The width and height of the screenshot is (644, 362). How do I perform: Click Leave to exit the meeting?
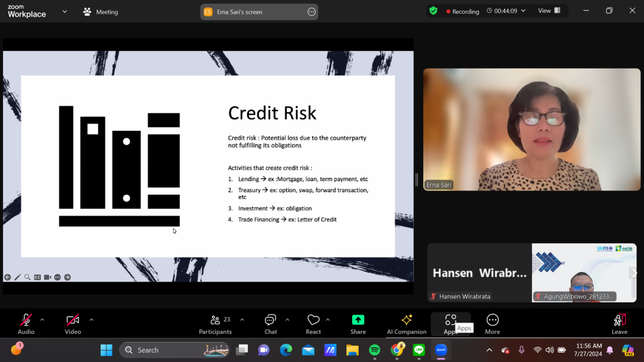(x=619, y=323)
